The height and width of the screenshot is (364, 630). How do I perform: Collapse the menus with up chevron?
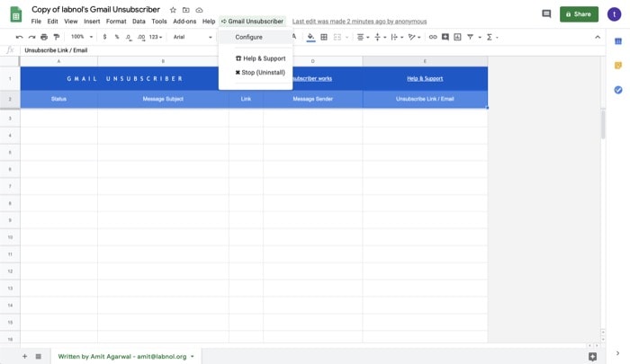(x=598, y=37)
